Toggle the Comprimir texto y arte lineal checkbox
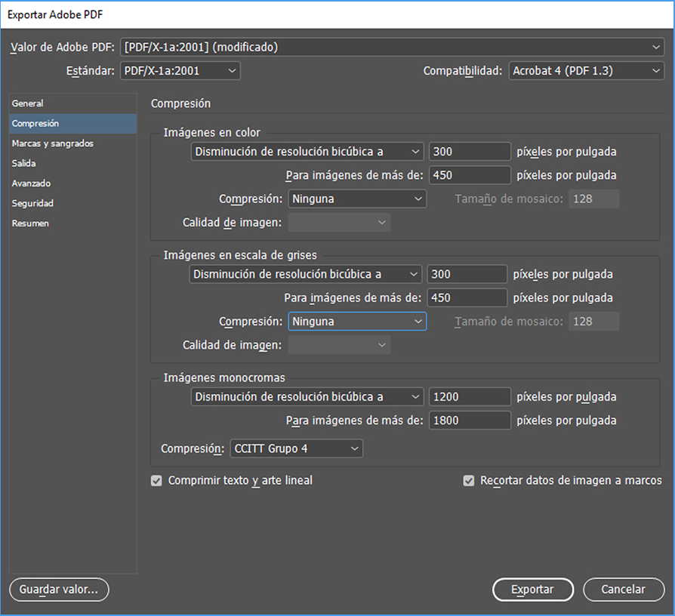 (x=157, y=480)
